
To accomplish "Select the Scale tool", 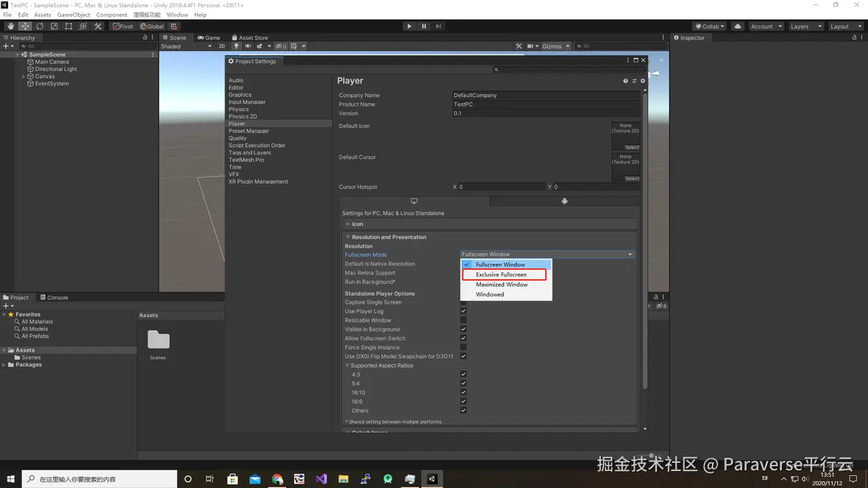I will click(x=54, y=26).
